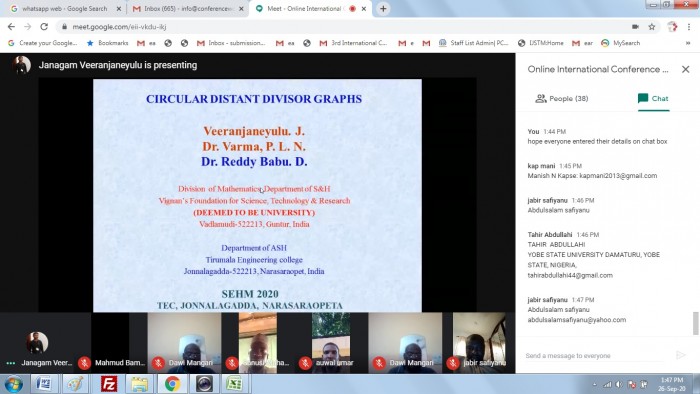This screenshot has width=700, height=394.
Task: Switch to the whatsapp web Google Search tab
Action: 66,8
